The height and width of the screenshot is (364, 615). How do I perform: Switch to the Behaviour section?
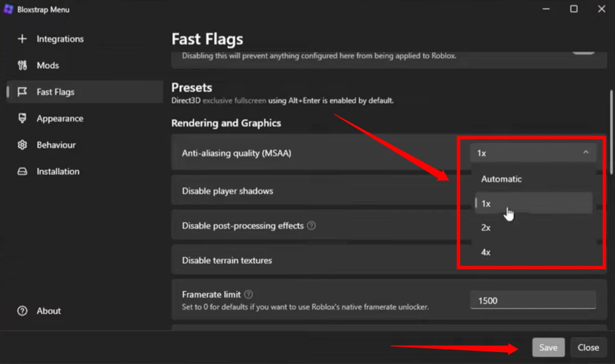click(x=84, y=145)
